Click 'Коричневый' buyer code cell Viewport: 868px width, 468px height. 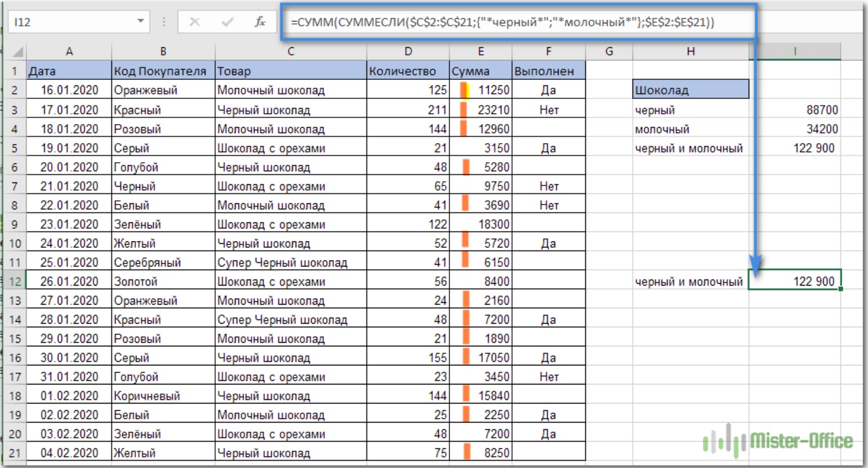(163, 396)
